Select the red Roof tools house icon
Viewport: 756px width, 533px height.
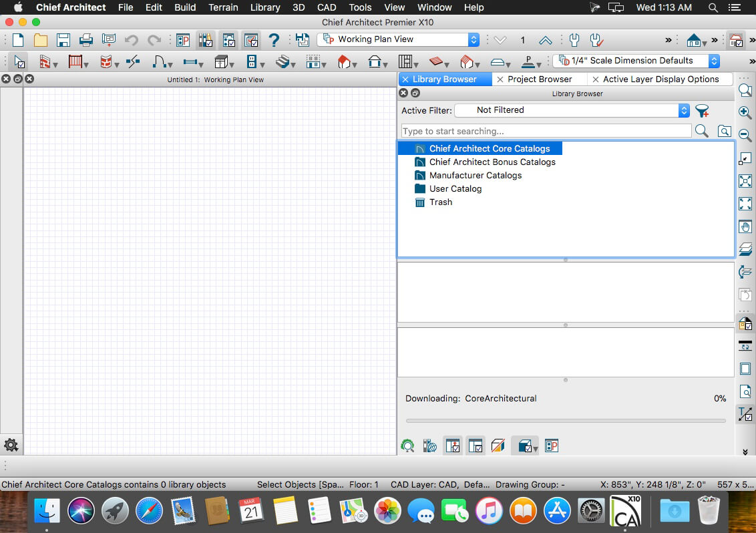point(346,61)
